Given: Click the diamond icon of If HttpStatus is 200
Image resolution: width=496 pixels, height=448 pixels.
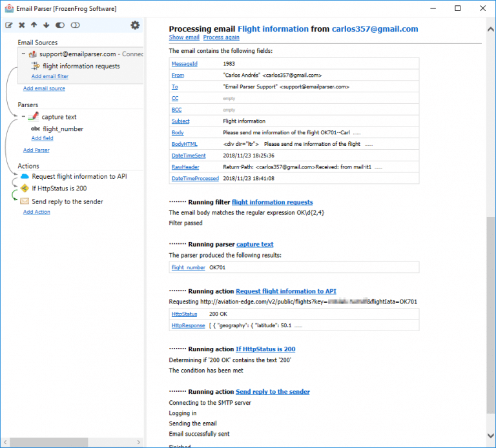Looking at the screenshot, I should point(25,188).
